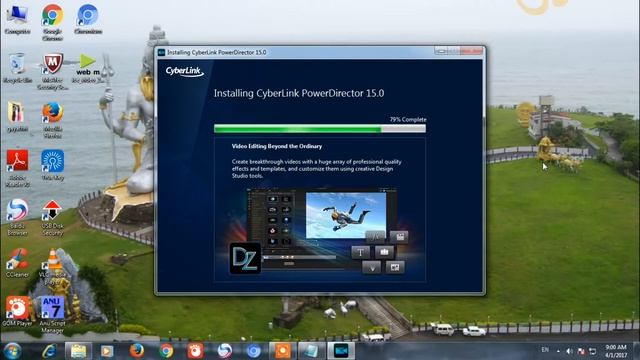The height and width of the screenshot is (360, 640).
Task: Open Firefox from the taskbar
Action: tap(137, 351)
